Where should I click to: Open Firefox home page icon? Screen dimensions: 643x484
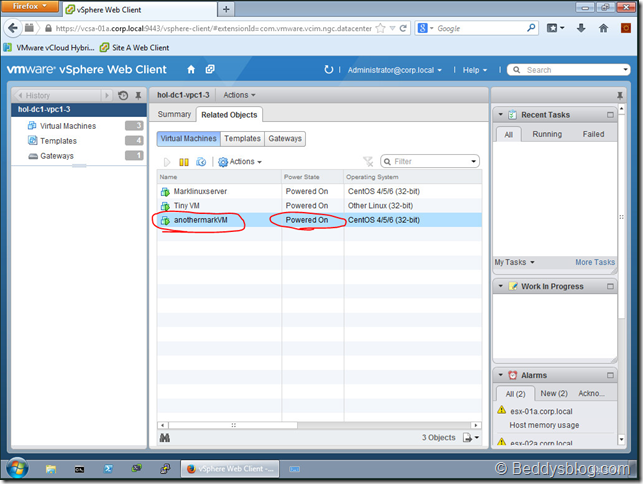pyautogui.click(x=603, y=28)
